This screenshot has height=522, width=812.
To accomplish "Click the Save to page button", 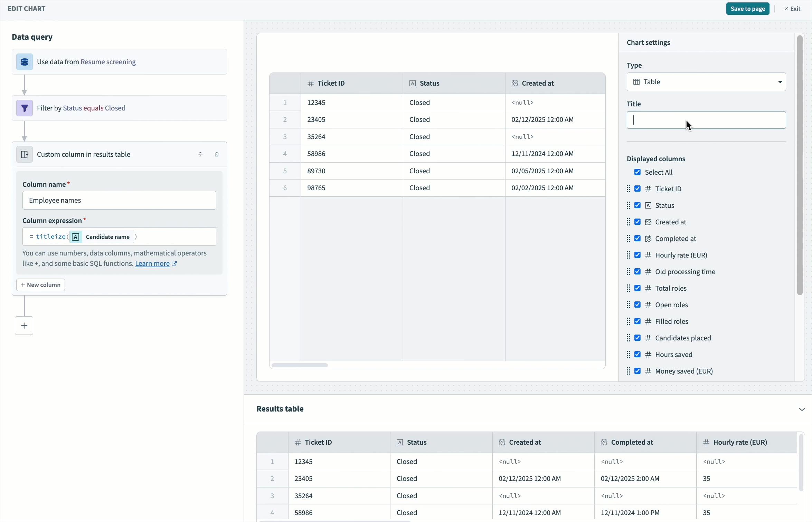I will point(747,9).
